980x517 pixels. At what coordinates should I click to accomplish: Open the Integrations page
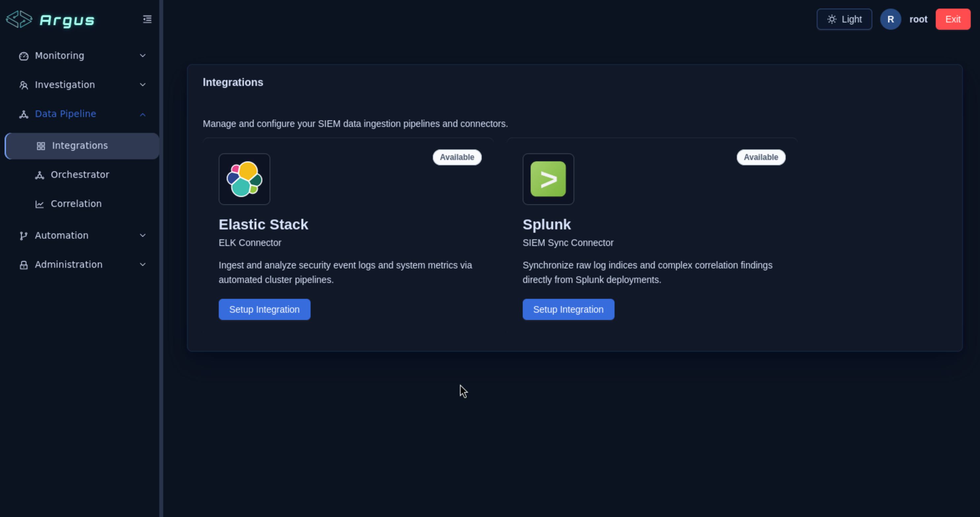pyautogui.click(x=82, y=146)
